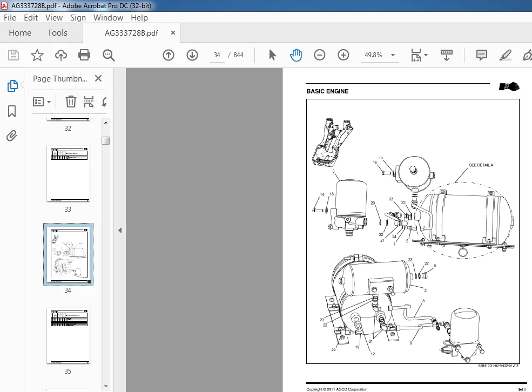Select page 33 thumbnail
This screenshot has width=532, height=392.
coord(68,174)
